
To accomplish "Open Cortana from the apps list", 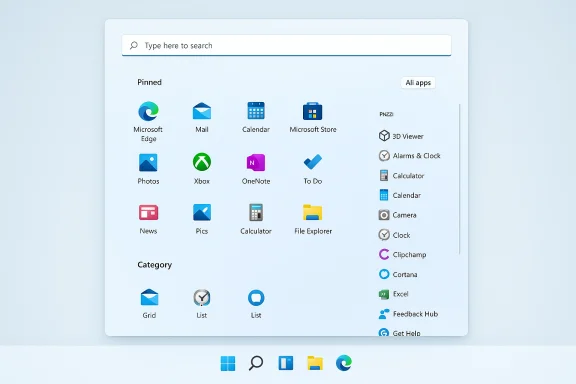I will click(x=398, y=274).
